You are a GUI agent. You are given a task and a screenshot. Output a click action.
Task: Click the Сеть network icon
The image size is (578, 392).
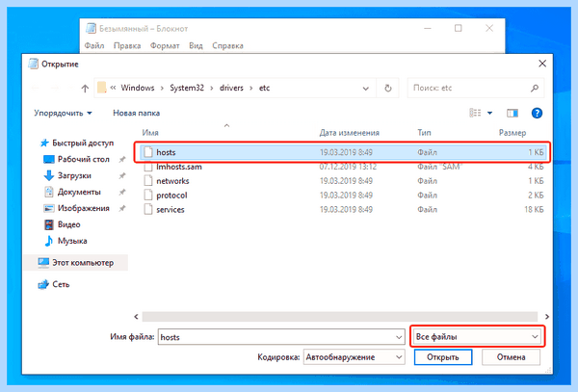(43, 284)
